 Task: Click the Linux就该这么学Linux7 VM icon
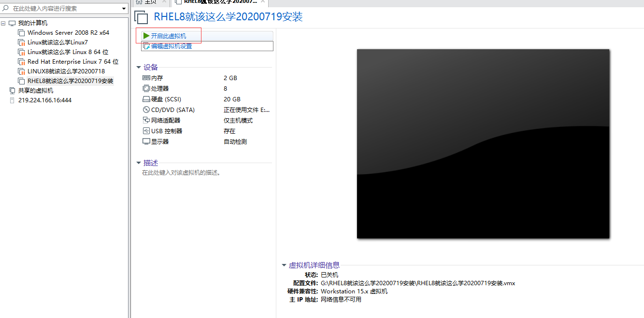pos(21,42)
